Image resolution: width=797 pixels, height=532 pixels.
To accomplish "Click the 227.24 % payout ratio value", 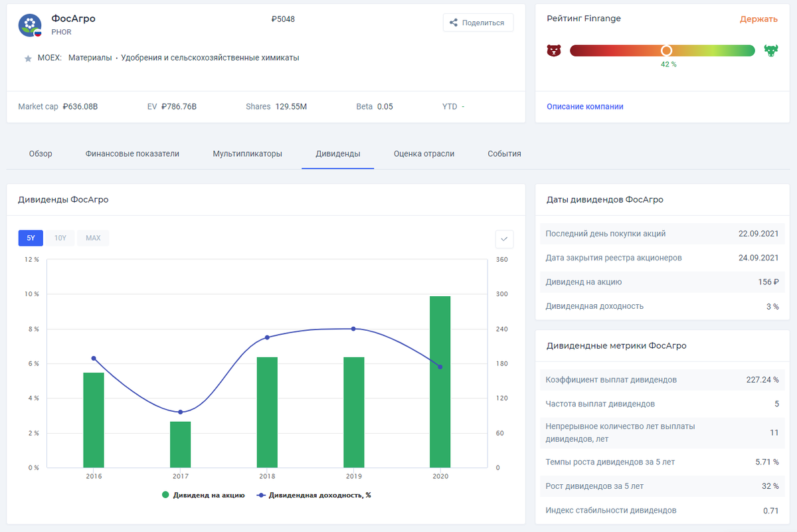I will (x=762, y=380).
